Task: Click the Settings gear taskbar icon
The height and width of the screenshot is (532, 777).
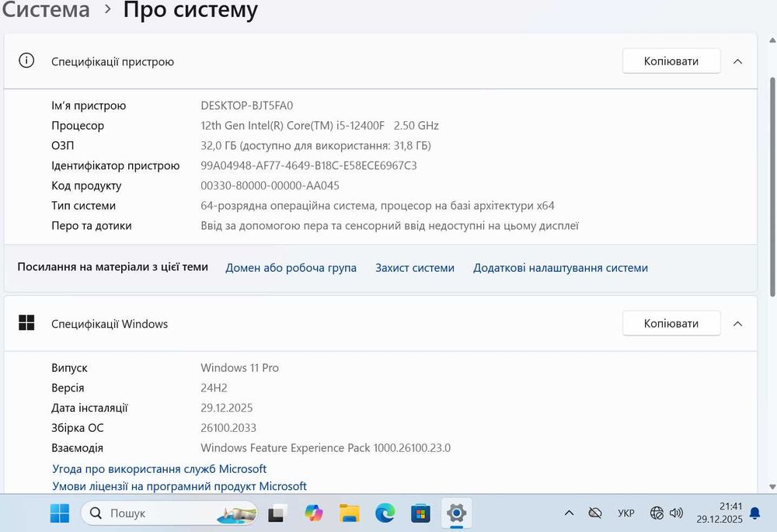Action: click(x=456, y=513)
